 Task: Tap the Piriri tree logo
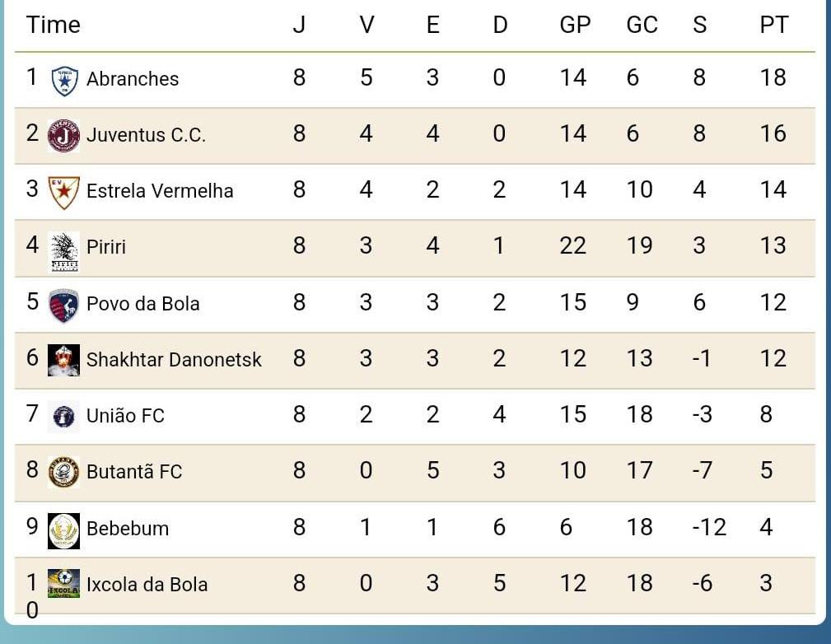pos(64,252)
